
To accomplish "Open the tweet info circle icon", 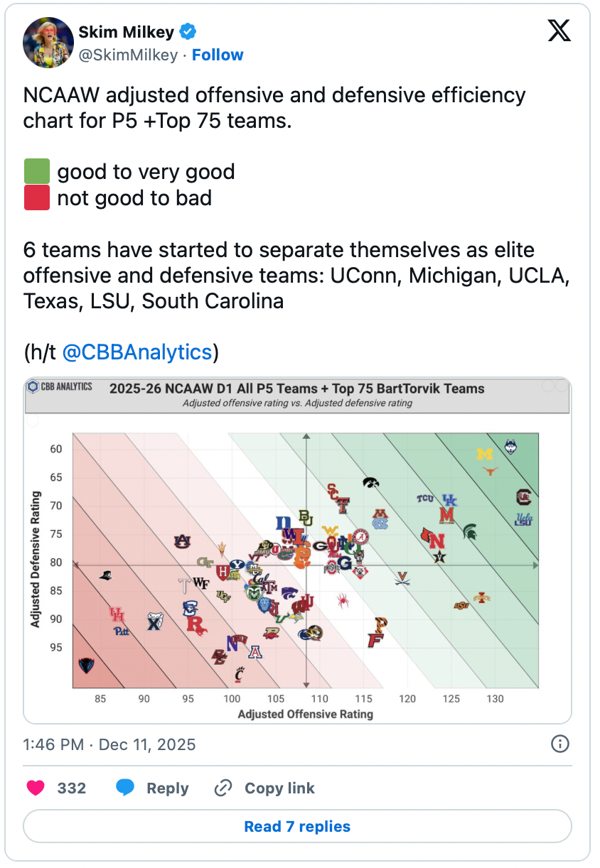I will pyautogui.click(x=560, y=744).
